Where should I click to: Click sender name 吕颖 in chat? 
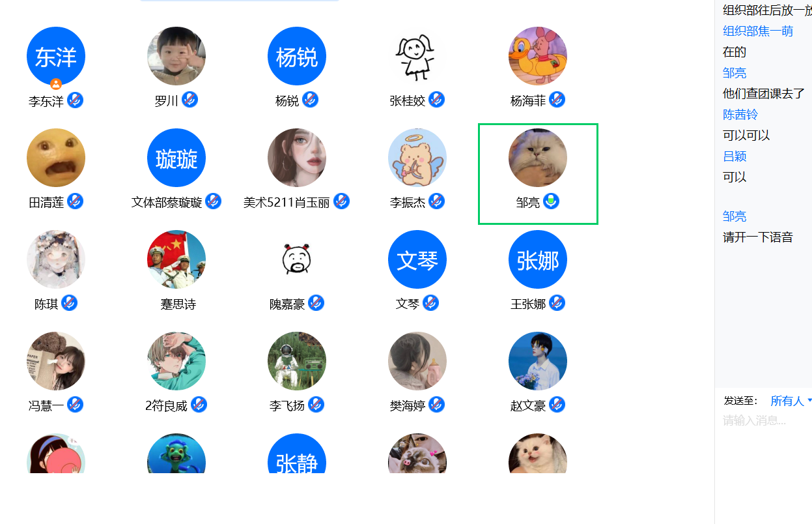(735, 156)
